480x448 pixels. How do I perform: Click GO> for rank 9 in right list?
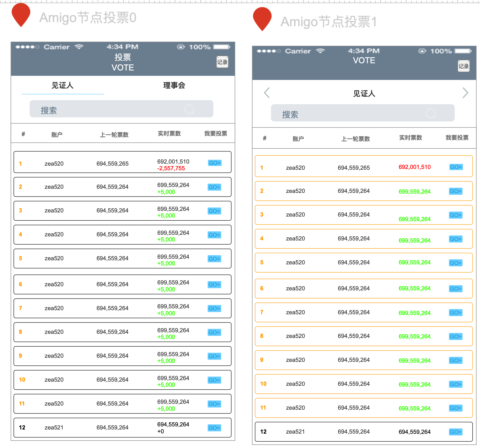pyautogui.click(x=456, y=360)
